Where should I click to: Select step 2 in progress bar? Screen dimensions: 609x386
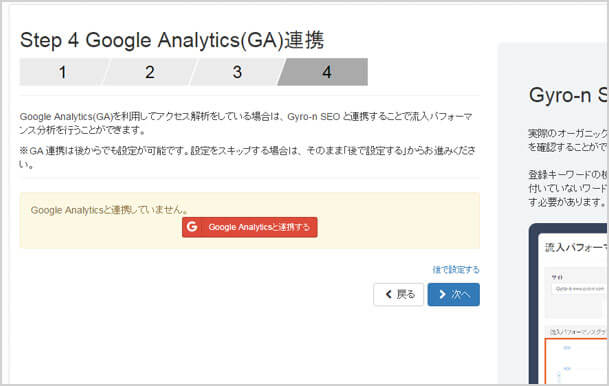click(150, 72)
